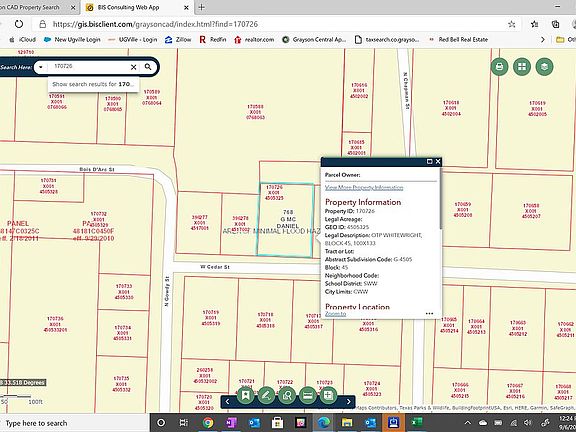The image size is (576, 432).
Task: Open View More Property Information link
Action: click(364, 188)
